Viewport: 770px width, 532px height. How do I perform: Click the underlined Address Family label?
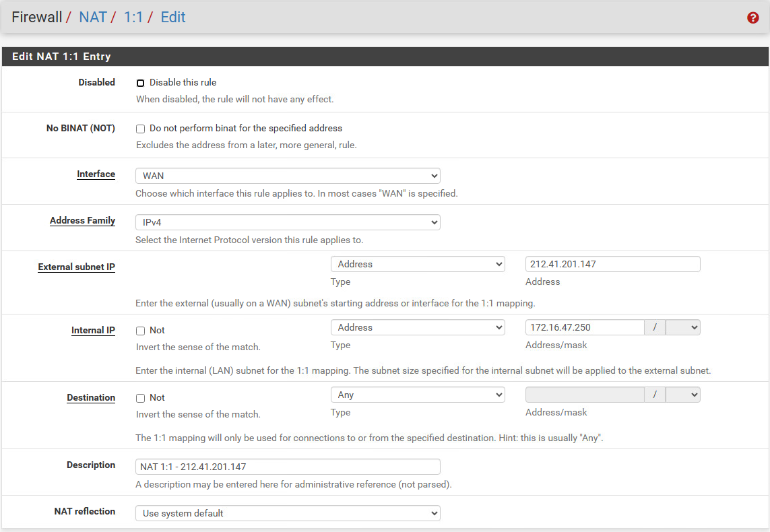point(82,221)
